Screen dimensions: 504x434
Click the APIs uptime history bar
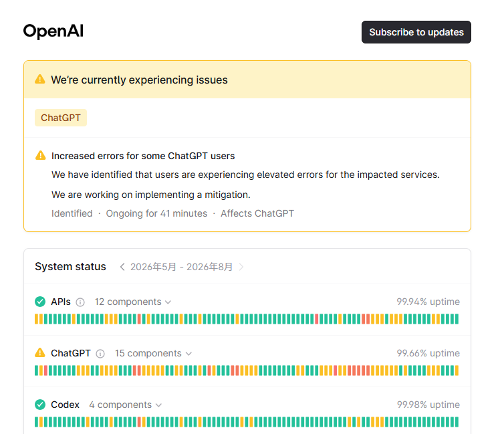click(247, 319)
